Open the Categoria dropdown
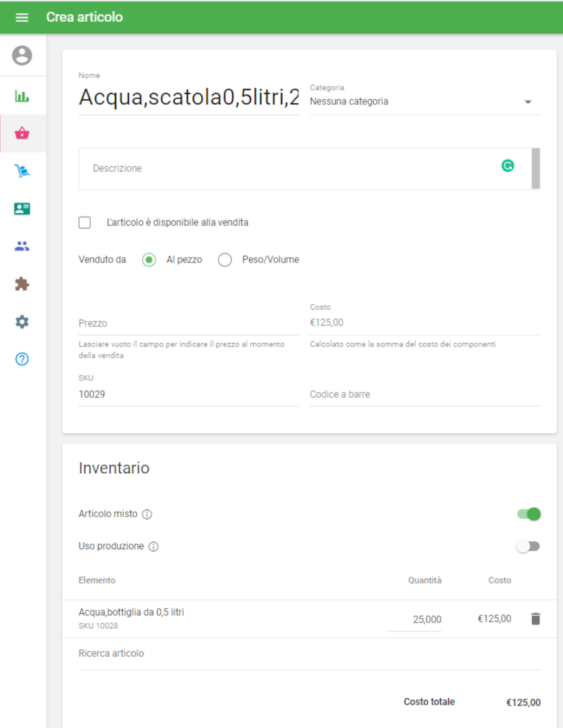This screenshot has height=728, width=563. 527,101
